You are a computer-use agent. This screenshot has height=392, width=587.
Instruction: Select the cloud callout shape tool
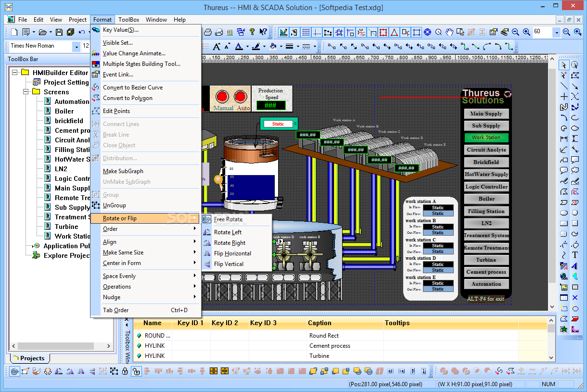tap(574, 170)
